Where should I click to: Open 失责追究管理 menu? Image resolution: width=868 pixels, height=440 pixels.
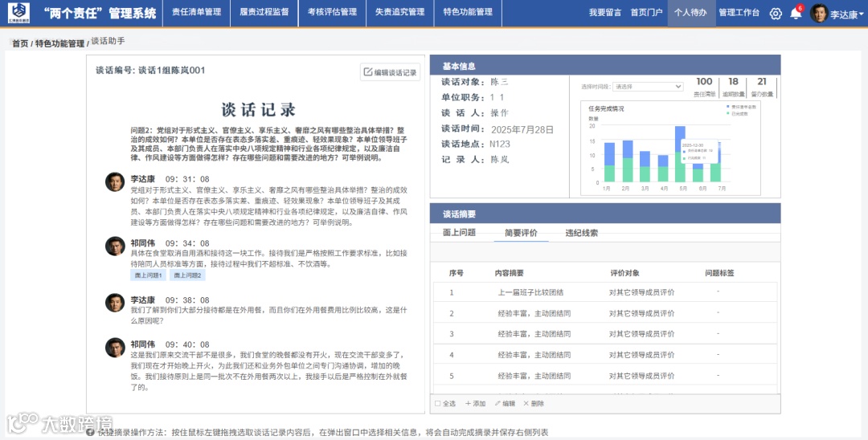click(399, 12)
